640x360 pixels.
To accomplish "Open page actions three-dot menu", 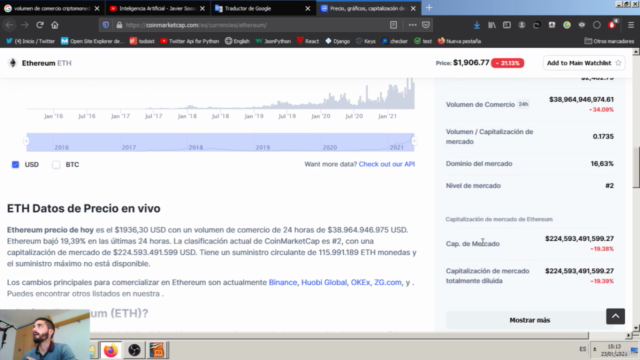I will coord(412,25).
